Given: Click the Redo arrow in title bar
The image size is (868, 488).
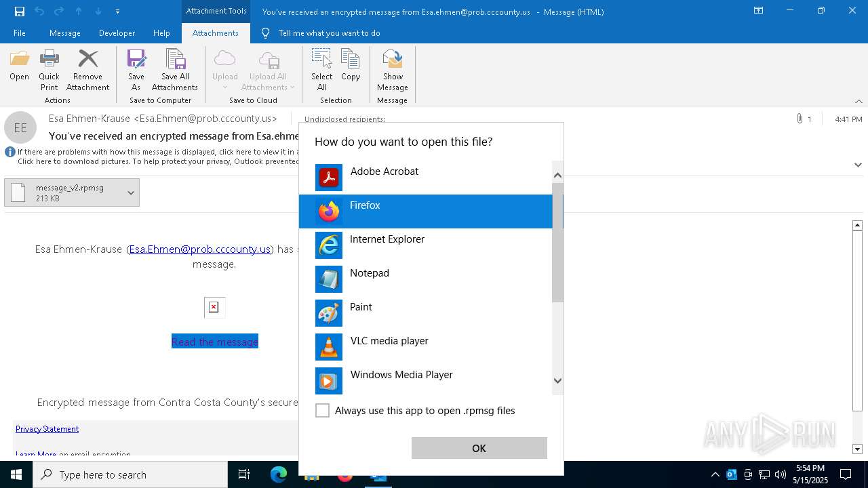Looking at the screenshot, I should pyautogui.click(x=59, y=12).
